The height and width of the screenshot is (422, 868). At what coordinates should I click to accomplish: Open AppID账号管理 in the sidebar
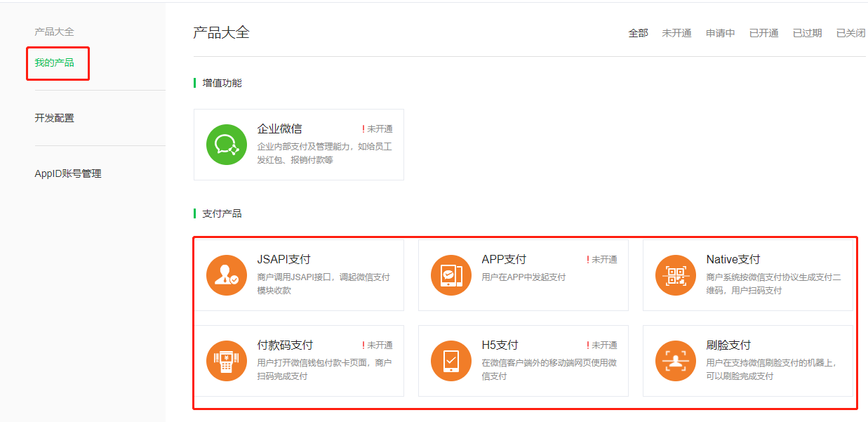(68, 173)
